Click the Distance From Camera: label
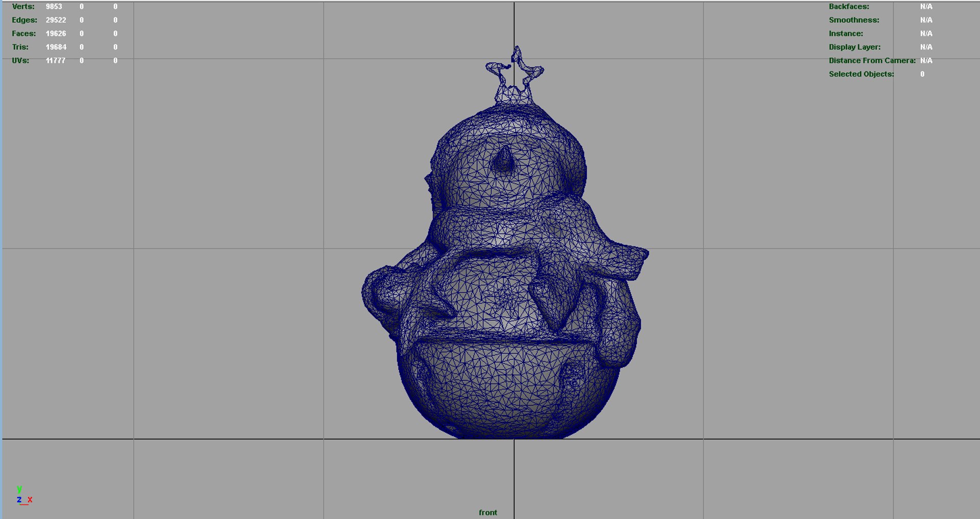 point(872,60)
